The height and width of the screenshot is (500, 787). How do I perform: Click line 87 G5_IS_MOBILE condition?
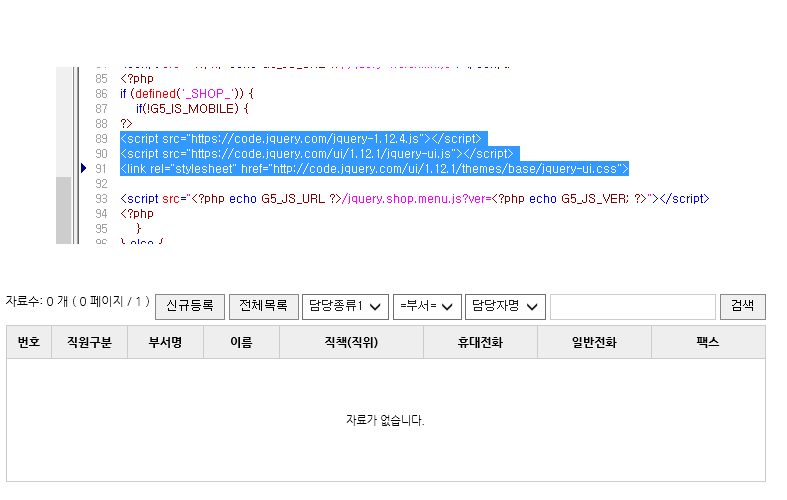[x=192, y=109]
